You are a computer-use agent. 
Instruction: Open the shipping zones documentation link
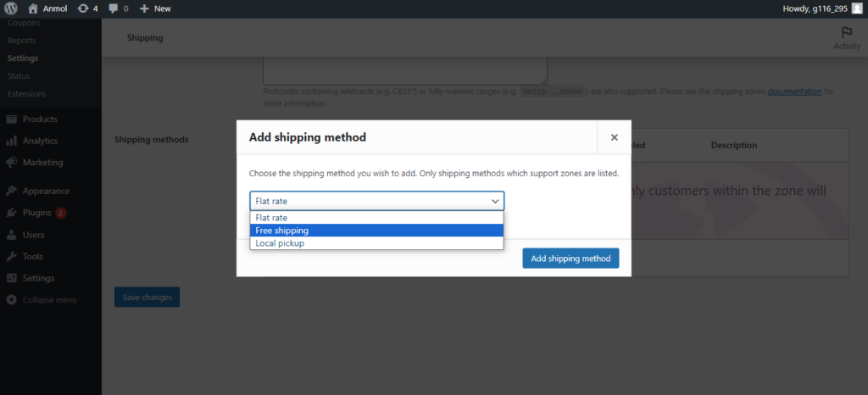[794, 92]
